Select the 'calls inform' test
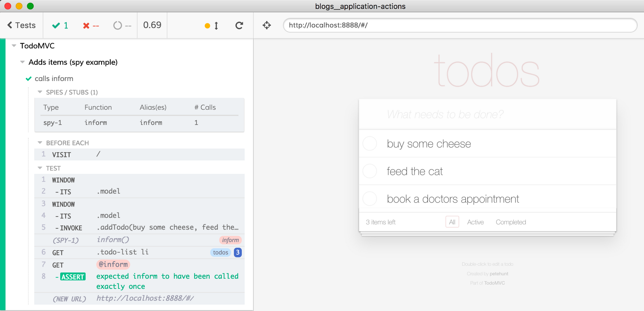This screenshot has height=311, width=644. (54, 78)
